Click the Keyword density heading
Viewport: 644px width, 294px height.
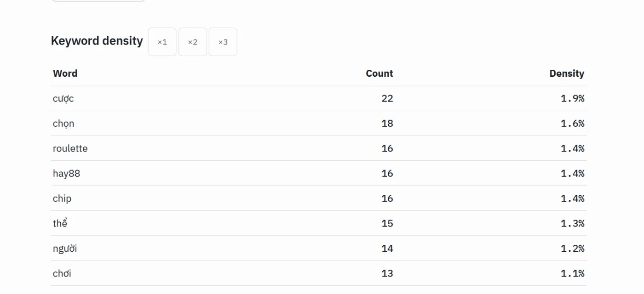(97, 41)
